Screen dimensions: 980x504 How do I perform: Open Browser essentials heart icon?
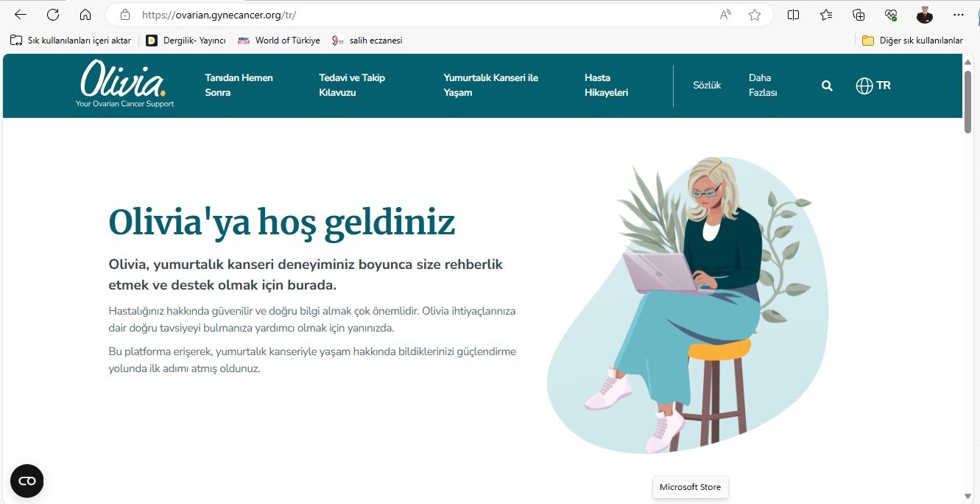tap(891, 15)
